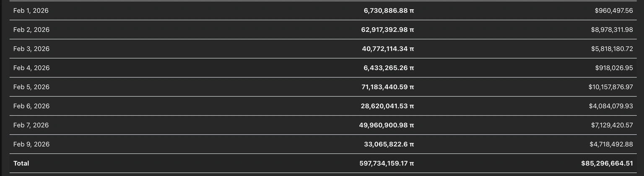This screenshot has width=644, height=176.
Task: Select the 40,772,114.34 π amount
Action: (387, 49)
